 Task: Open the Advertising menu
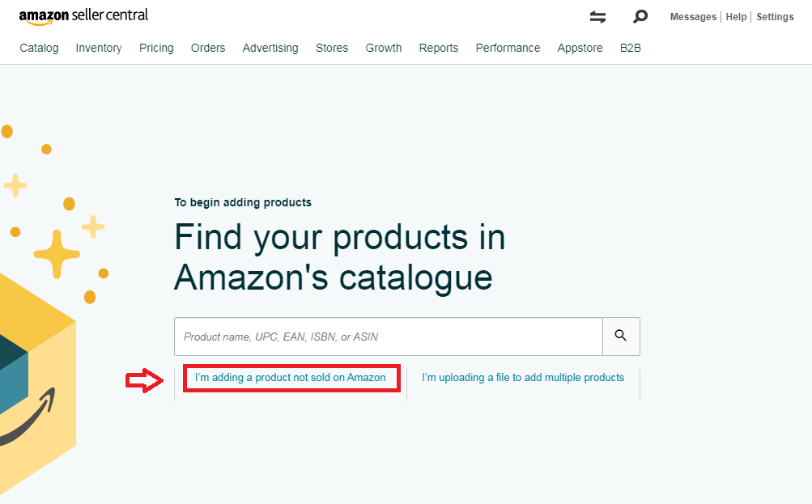[270, 48]
